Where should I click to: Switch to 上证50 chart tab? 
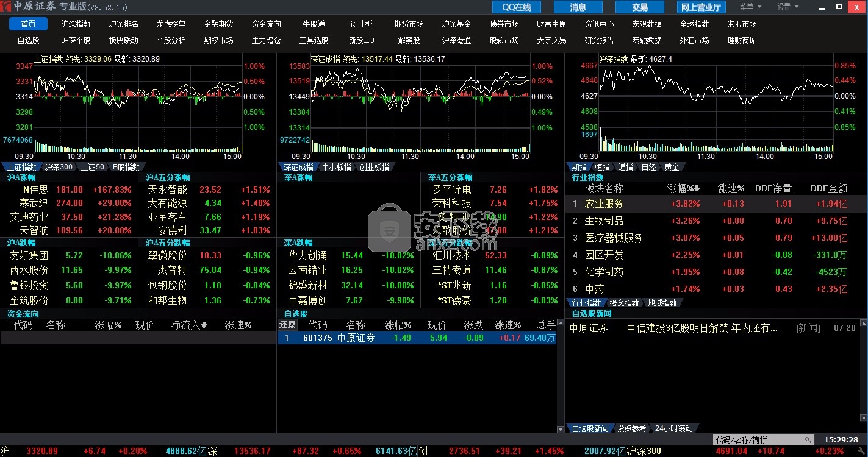[93, 167]
